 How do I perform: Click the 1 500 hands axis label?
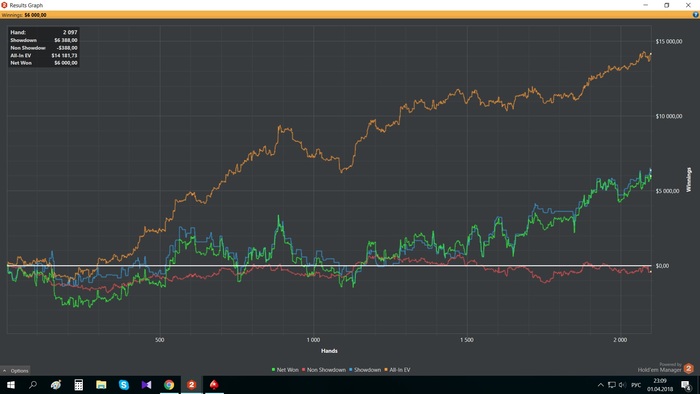click(x=467, y=340)
